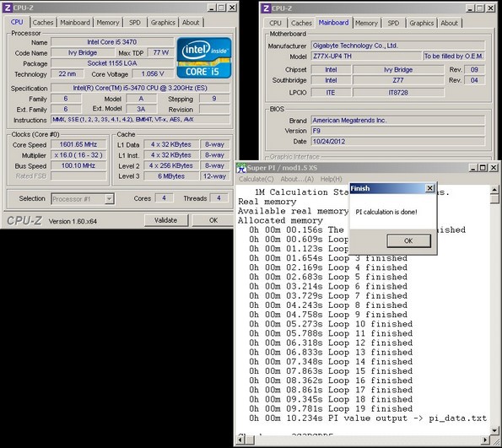Minimize the Super PI window

pyautogui.click(x=473, y=168)
